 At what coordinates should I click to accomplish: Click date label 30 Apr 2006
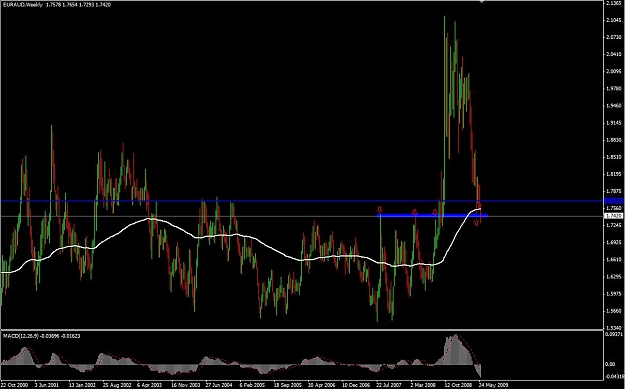[321, 385]
